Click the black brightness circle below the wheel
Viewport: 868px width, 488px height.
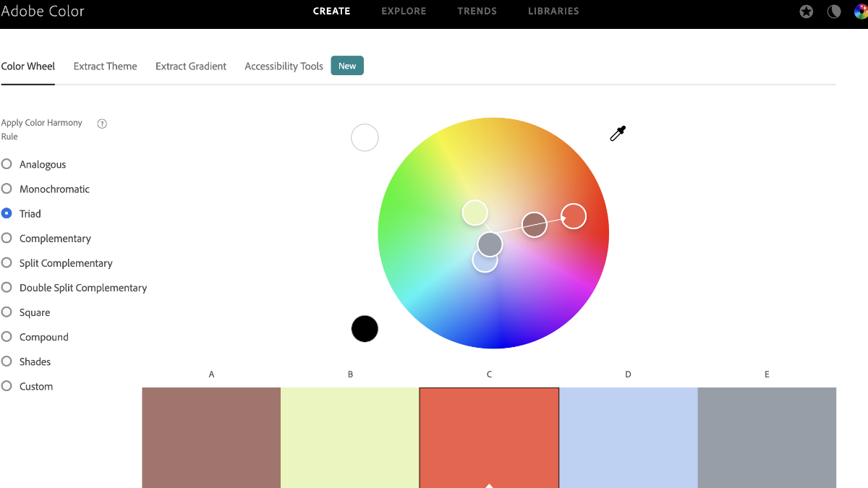(365, 328)
